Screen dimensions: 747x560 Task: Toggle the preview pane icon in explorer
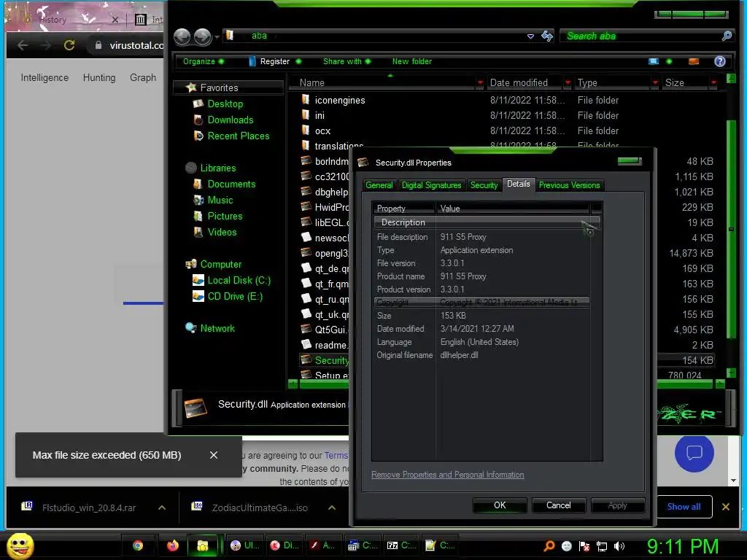[x=694, y=61]
